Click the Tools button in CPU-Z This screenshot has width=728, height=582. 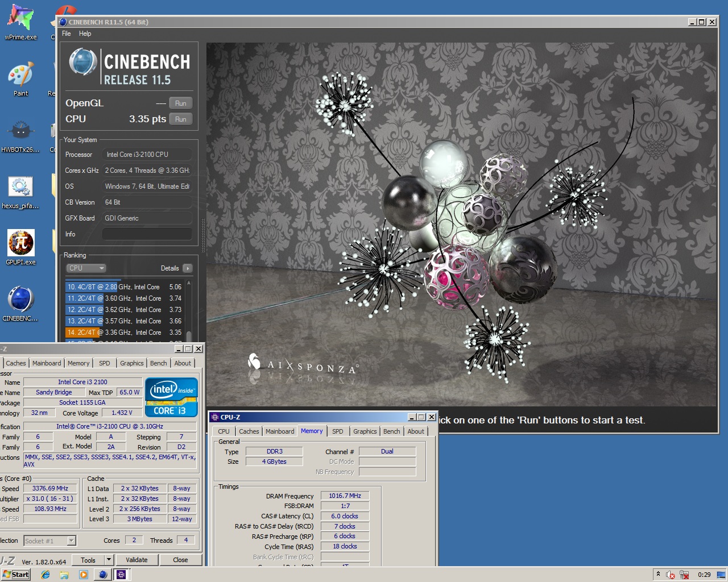[x=88, y=560]
